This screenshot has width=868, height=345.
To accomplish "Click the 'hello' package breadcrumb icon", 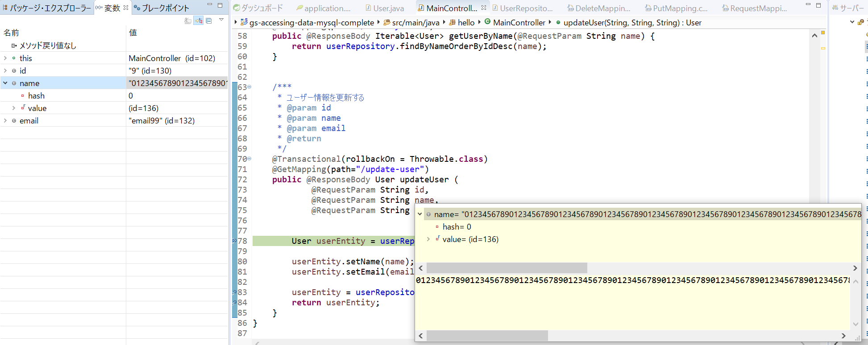I will click(453, 22).
